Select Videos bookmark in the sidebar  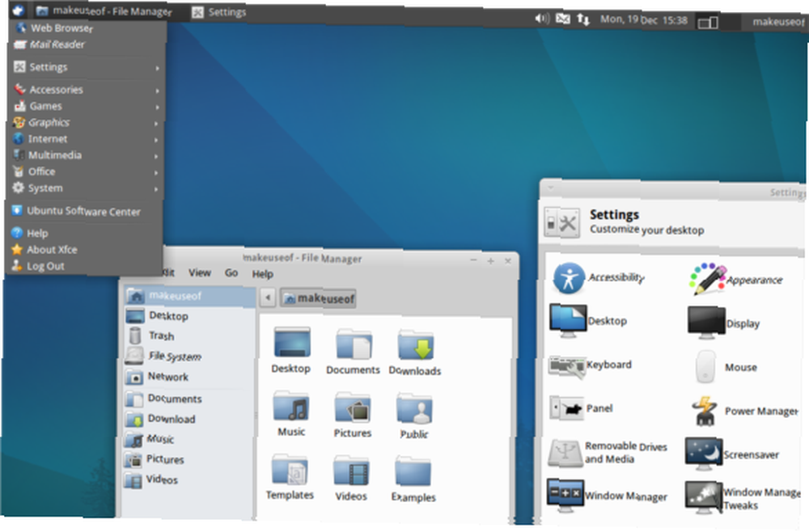coord(187,480)
